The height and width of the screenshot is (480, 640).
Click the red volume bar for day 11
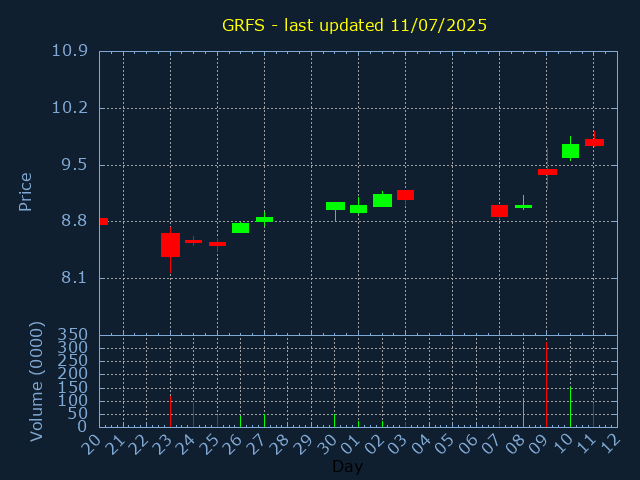tap(593, 415)
